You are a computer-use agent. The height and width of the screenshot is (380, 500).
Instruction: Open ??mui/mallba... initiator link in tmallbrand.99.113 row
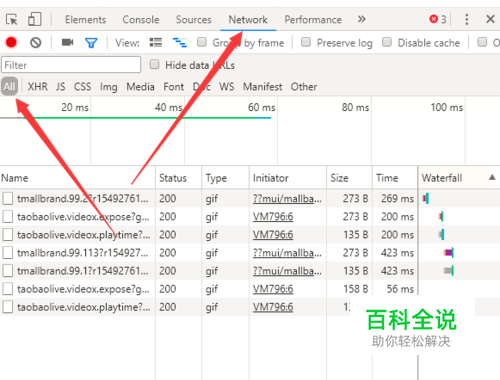coord(287,253)
